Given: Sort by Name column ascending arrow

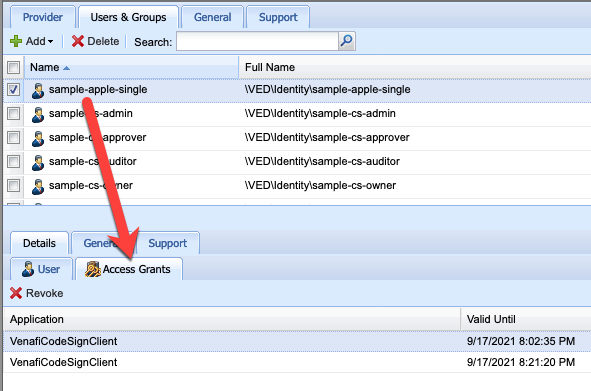Looking at the screenshot, I should point(66,68).
